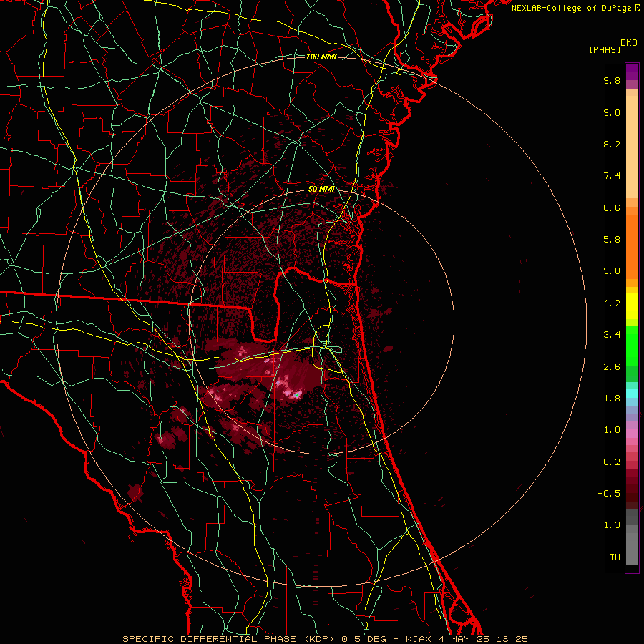Viewport: 644px width, 644px height.
Task: Click the 9.8 value on the color scale
Action: coord(612,80)
